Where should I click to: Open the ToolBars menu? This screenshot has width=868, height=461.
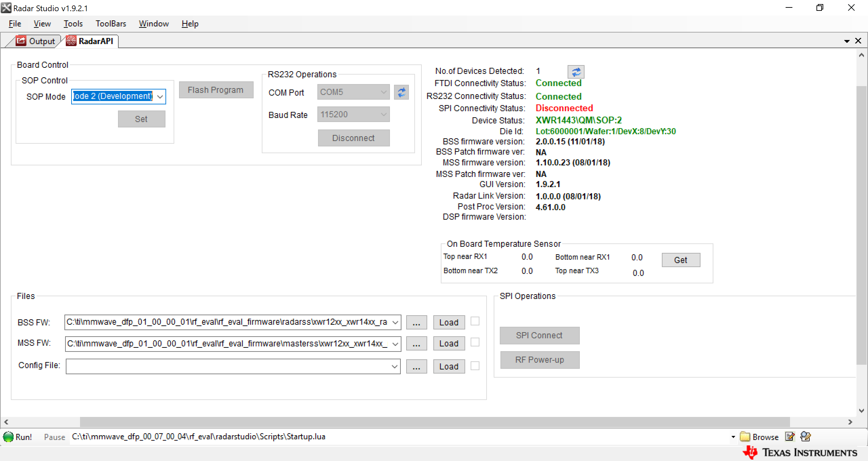pos(111,24)
